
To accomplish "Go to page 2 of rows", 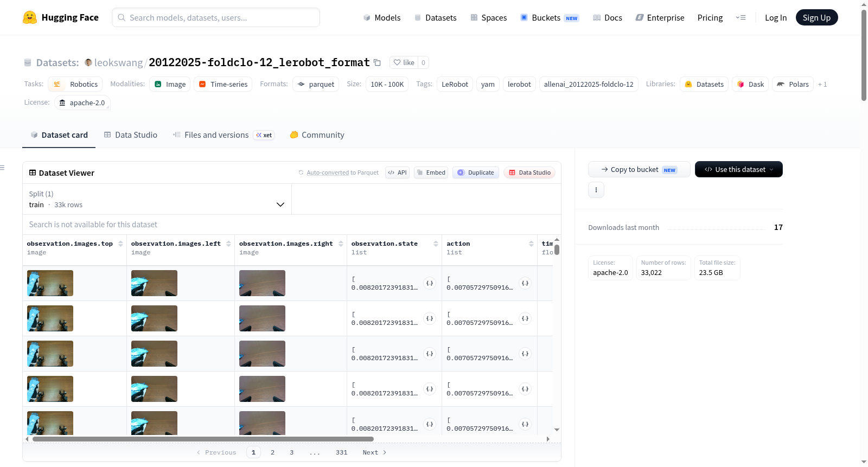I will click(272, 452).
